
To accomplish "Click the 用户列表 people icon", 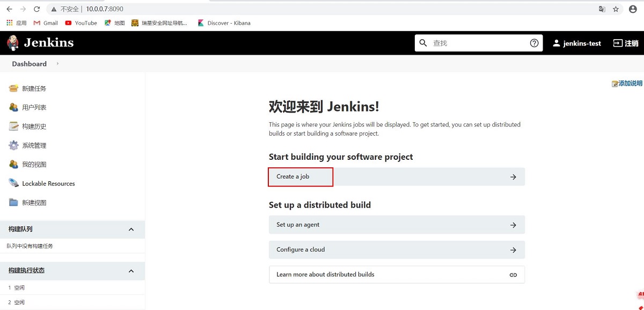I will coord(13,107).
